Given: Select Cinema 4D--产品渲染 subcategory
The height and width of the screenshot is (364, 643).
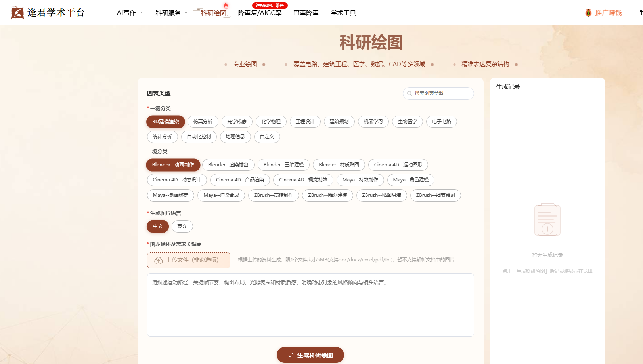Looking at the screenshot, I should tap(240, 180).
